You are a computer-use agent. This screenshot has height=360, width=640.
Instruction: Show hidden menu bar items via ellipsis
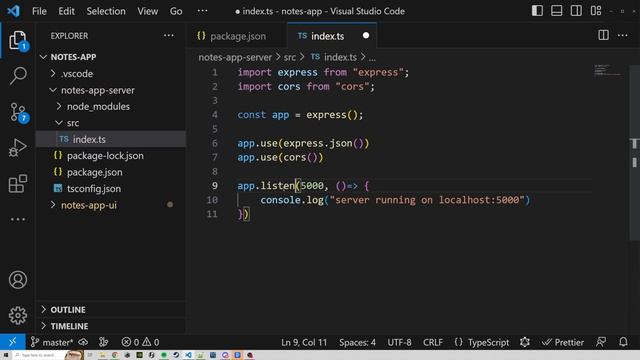coord(202,11)
